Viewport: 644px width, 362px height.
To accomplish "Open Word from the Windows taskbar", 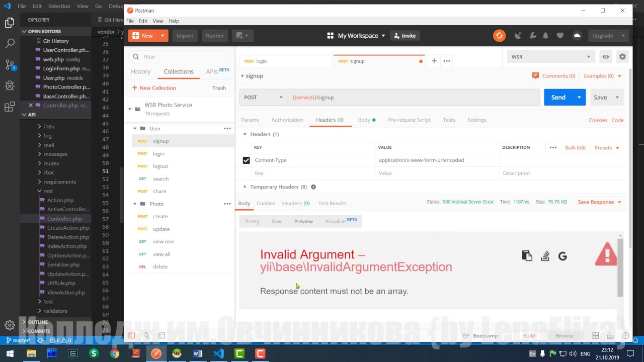I will 198,354.
